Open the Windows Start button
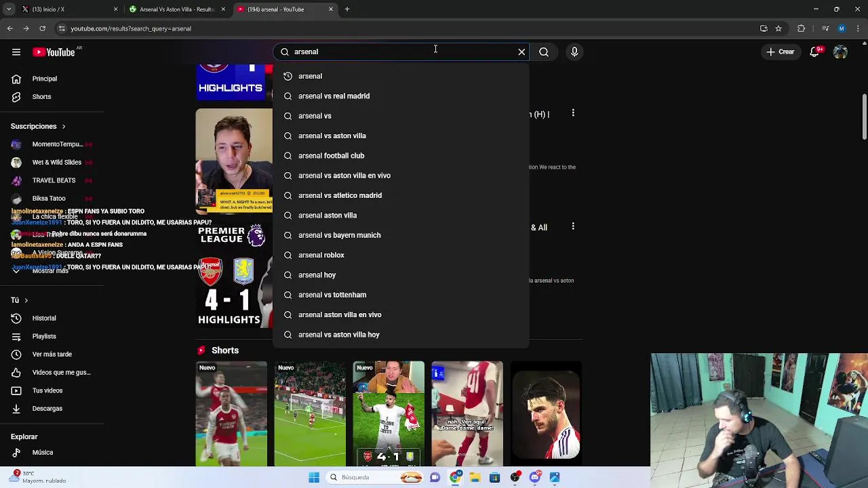This screenshot has height=488, width=868. point(314,477)
